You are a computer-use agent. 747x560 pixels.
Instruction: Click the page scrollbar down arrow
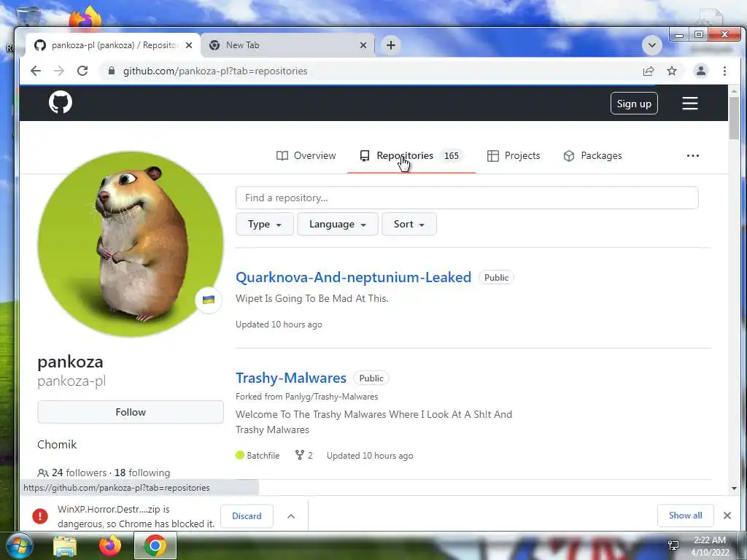(734, 488)
